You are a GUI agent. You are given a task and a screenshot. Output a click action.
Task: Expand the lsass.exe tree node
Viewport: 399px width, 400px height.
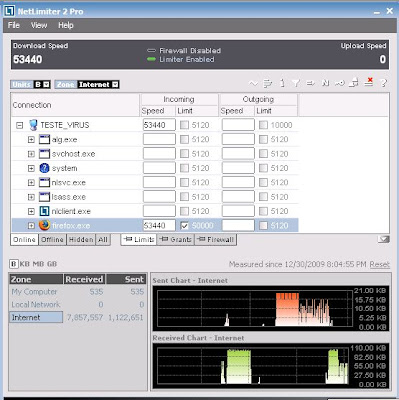click(x=31, y=197)
